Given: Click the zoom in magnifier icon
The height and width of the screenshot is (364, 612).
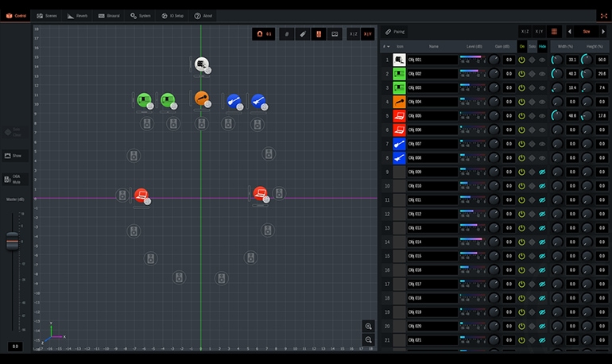Looking at the screenshot, I should [368, 327].
